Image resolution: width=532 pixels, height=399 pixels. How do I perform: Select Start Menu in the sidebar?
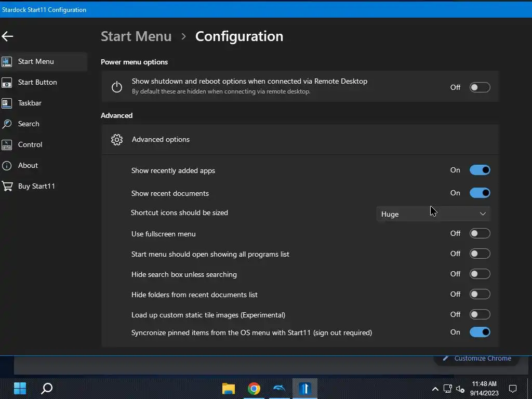click(x=44, y=61)
